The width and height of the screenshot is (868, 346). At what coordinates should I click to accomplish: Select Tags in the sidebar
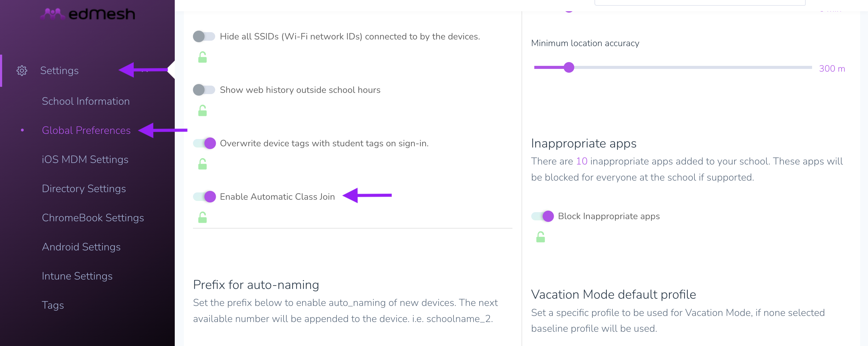pyautogui.click(x=53, y=305)
